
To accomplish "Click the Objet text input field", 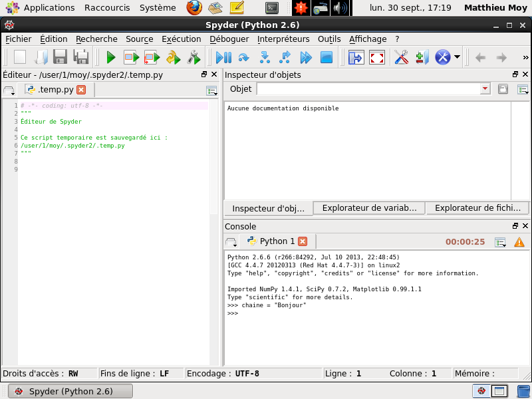I will tap(369, 89).
